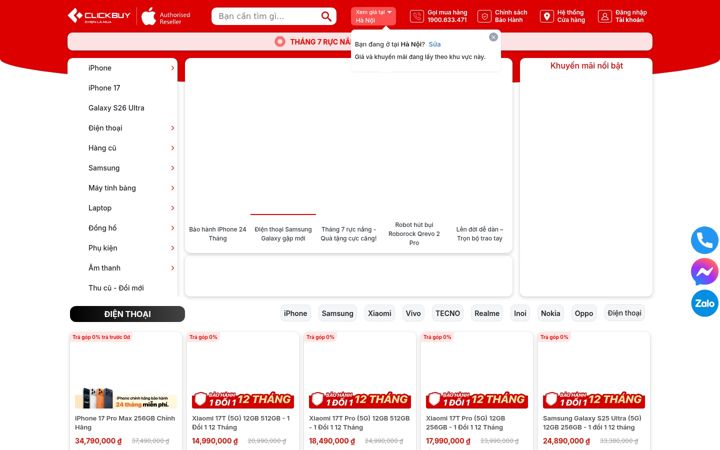Open Xiaomi 17T (5G) 12GB 512GB product title
Image resolution: width=720 pixels, height=450 pixels.
coord(241,423)
